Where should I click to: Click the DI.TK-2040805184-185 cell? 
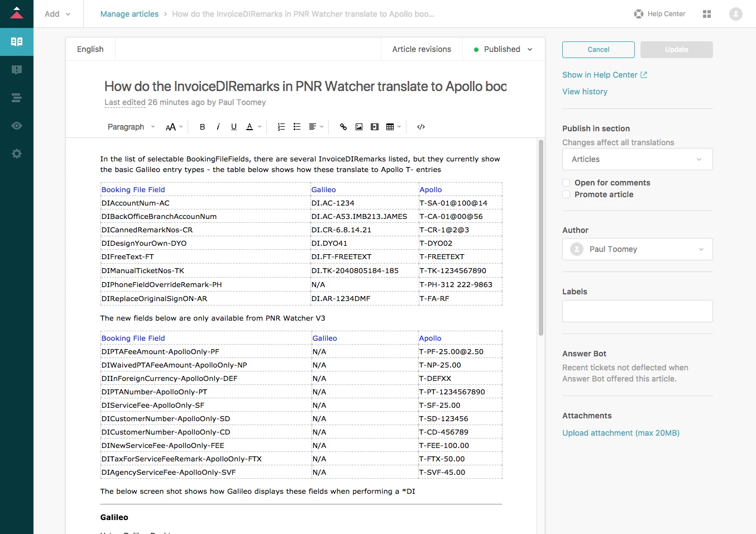(x=365, y=271)
